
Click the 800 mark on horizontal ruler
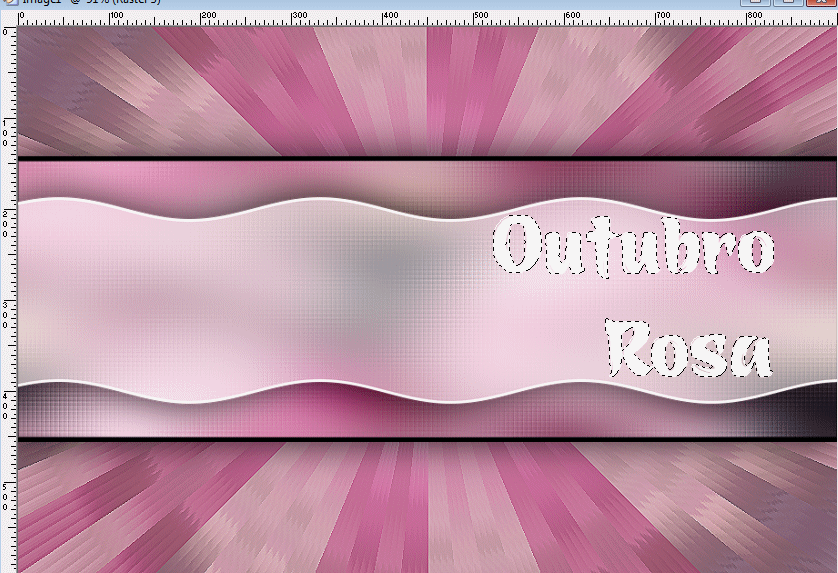click(754, 15)
